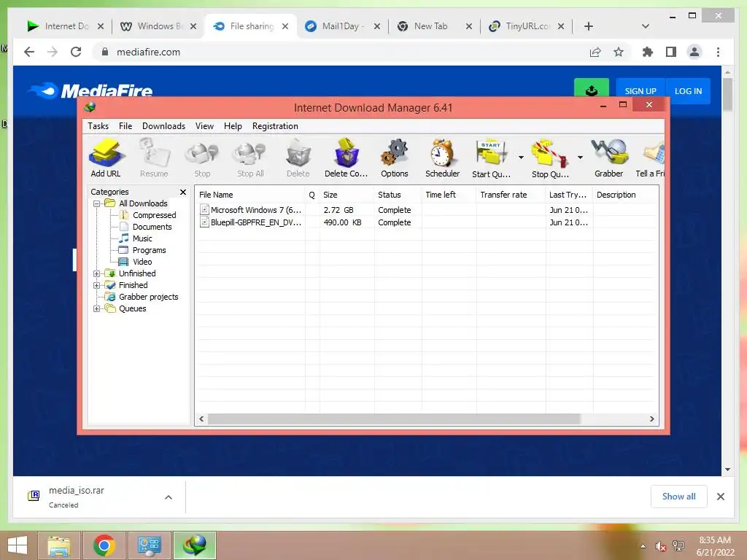Open Chrome three-dot menu
The width and height of the screenshot is (747, 560).
718,52
